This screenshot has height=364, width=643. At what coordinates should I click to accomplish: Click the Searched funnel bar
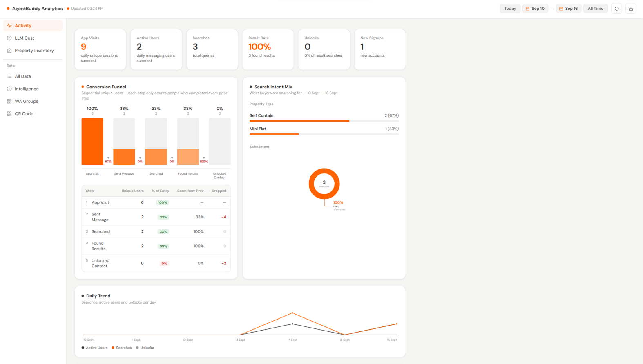coord(156,141)
